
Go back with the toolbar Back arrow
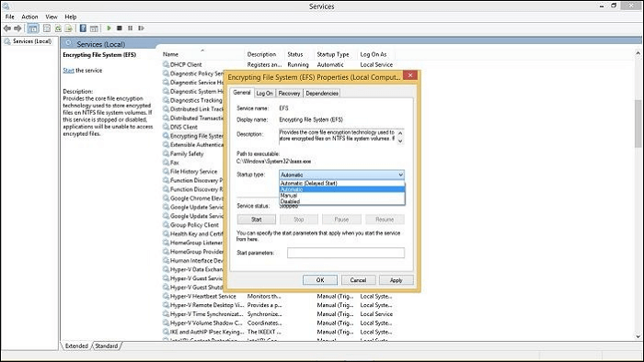(x=7, y=28)
